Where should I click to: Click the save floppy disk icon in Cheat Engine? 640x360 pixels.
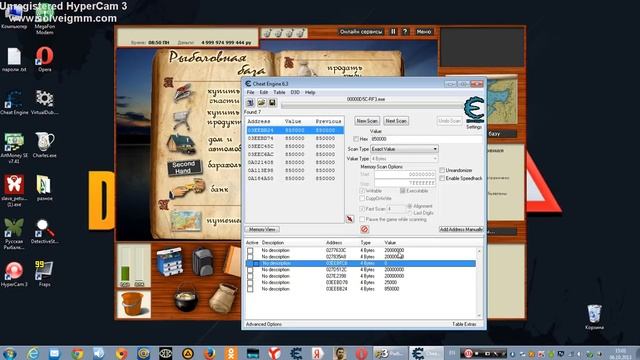click(x=272, y=102)
